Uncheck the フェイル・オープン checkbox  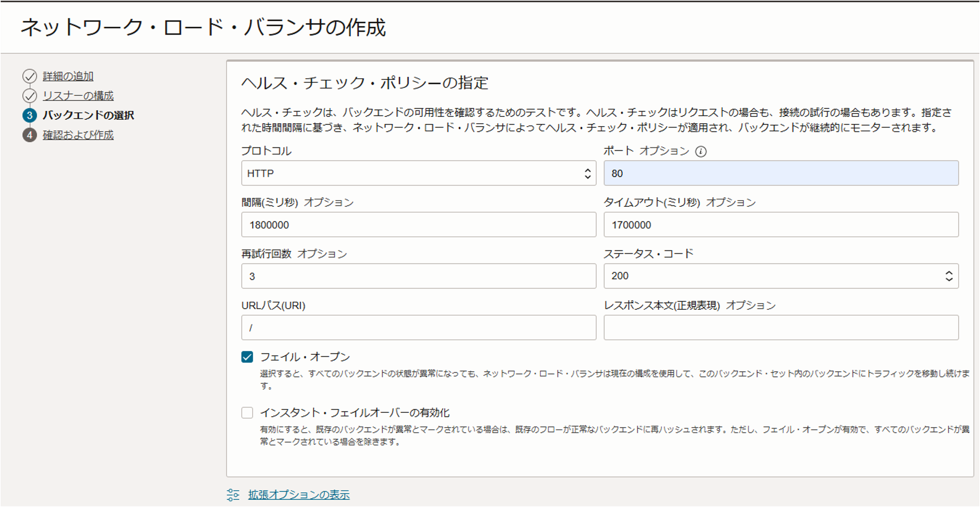click(x=247, y=357)
